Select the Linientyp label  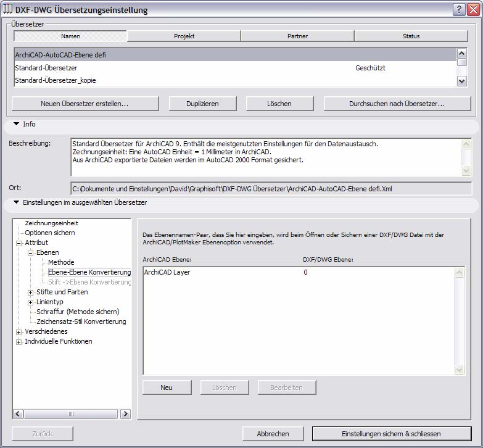[49, 302]
